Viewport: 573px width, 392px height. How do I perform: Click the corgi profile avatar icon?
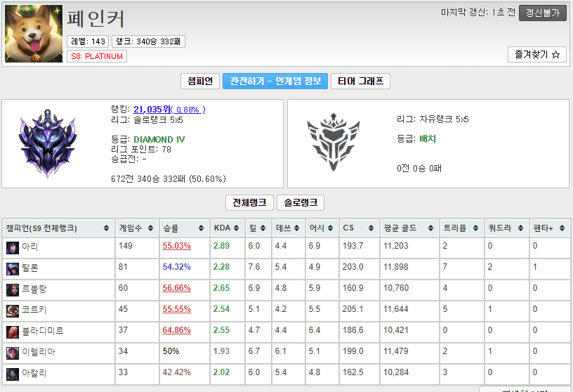point(34,34)
